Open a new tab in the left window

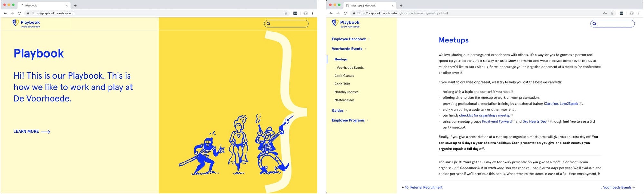pyautogui.click(x=75, y=5)
